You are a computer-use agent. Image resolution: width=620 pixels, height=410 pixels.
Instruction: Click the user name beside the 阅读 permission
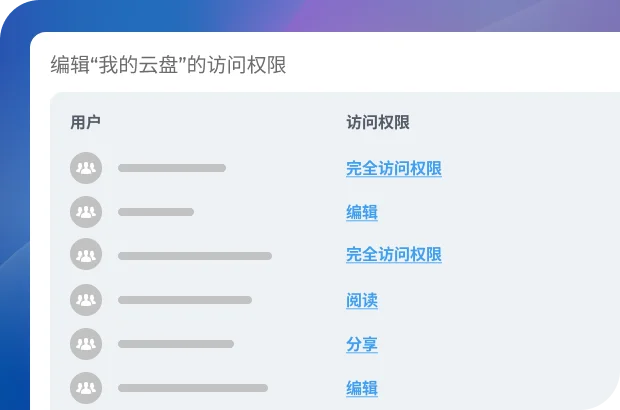184,300
